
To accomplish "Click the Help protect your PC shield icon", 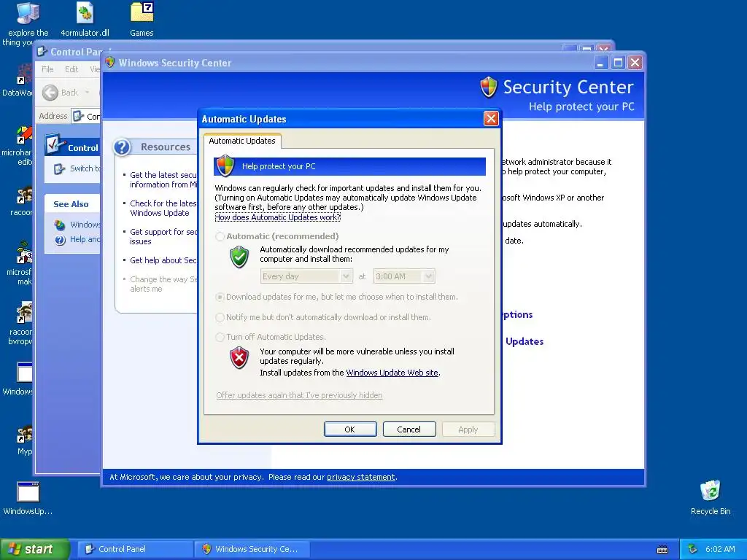I will tap(225, 166).
